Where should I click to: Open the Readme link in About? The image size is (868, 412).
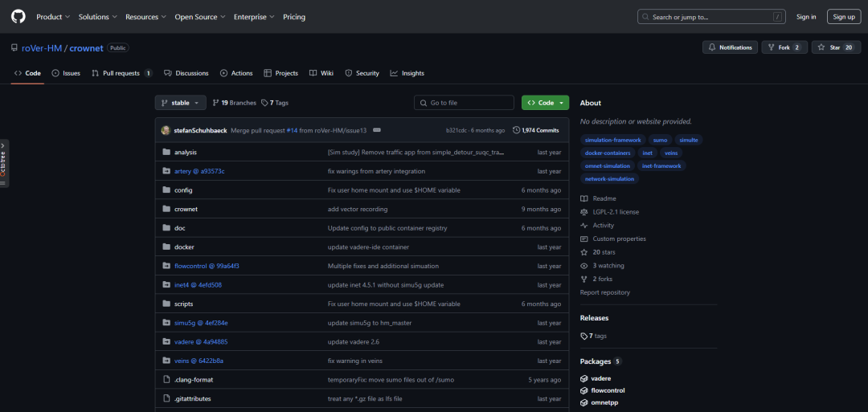598,198
